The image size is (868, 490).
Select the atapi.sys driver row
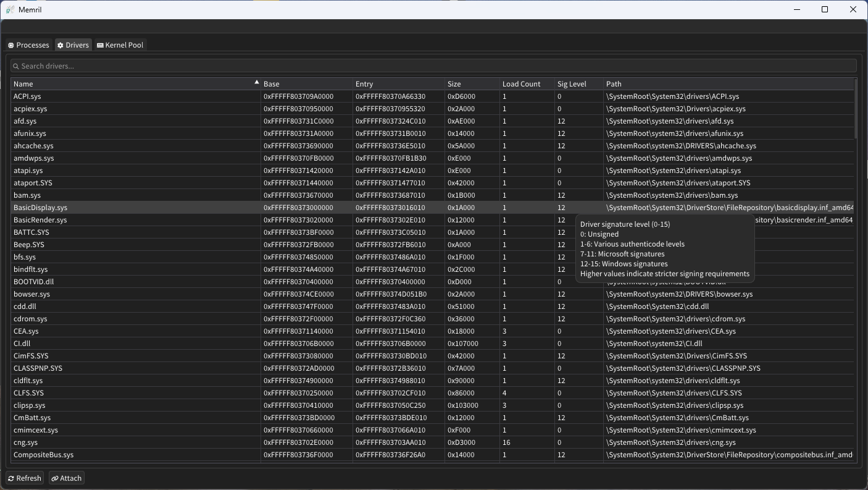(x=432, y=171)
